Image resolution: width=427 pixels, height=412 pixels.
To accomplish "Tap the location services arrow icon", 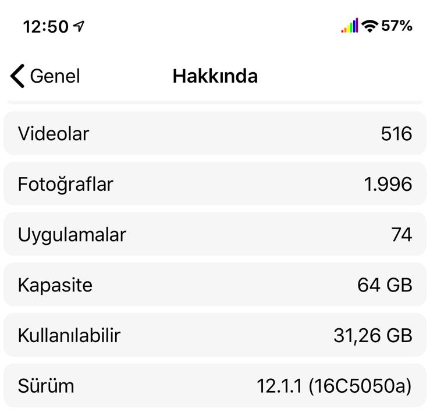I will point(79,26).
